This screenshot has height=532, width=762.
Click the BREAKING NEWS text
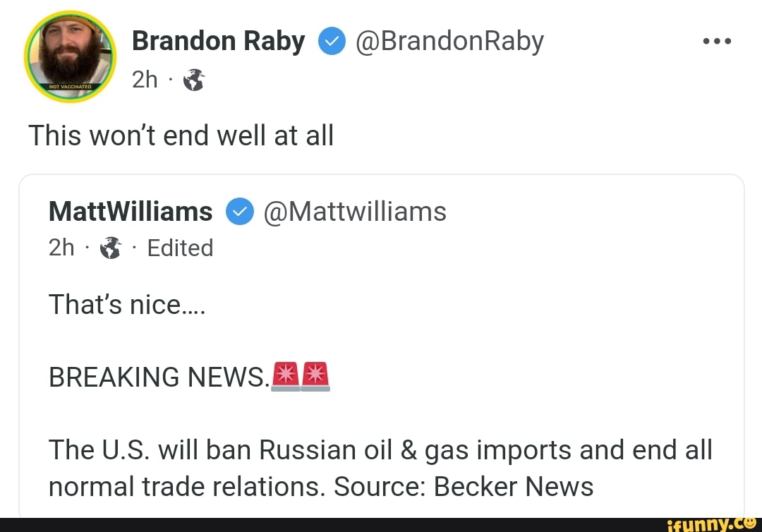coord(159,377)
